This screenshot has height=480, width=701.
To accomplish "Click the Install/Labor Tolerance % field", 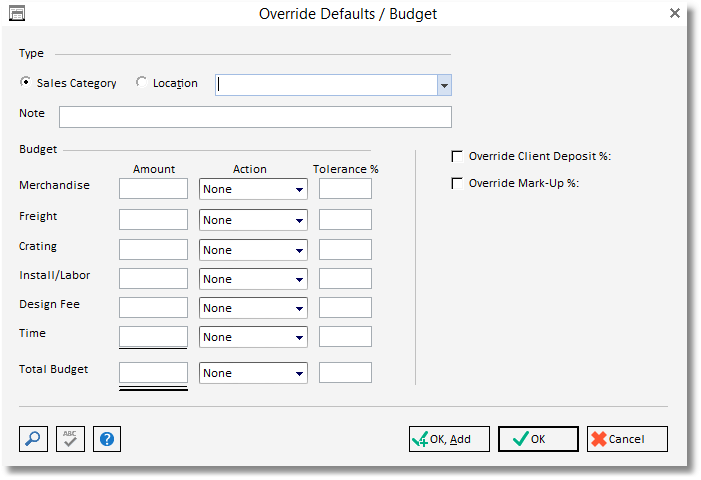I will point(345,278).
